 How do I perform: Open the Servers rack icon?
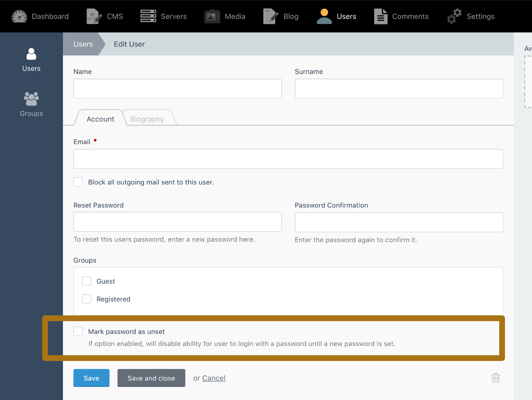coord(149,16)
